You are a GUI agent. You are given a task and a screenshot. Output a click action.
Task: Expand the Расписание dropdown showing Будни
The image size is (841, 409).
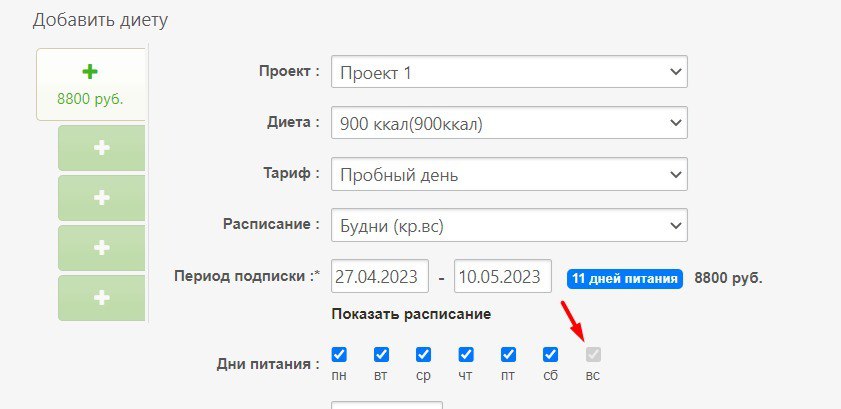tap(508, 224)
